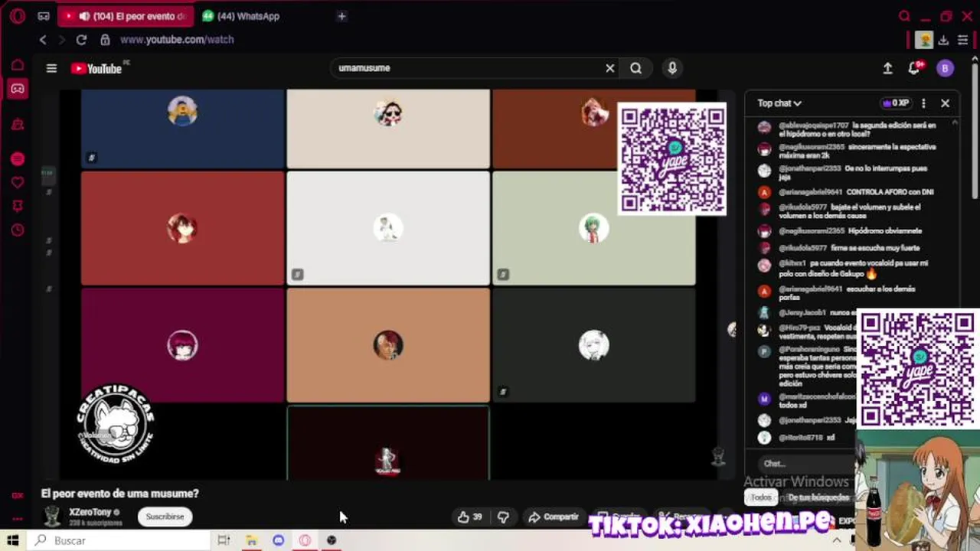Click the Compartir share button
Screen dimensions: 980x551
pyautogui.click(x=553, y=517)
